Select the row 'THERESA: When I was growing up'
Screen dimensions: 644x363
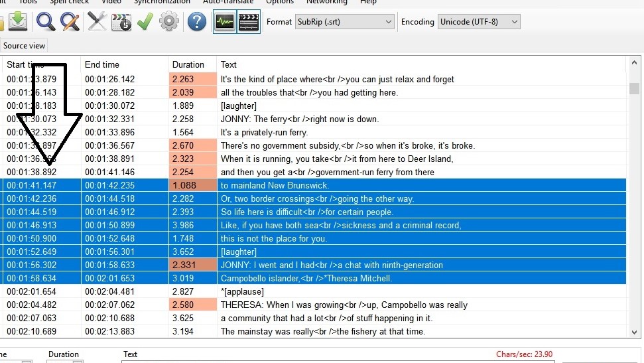(x=314, y=305)
